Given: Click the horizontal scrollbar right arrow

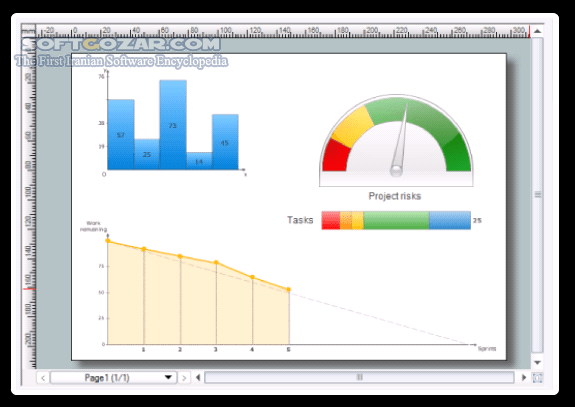Looking at the screenshot, I should [524, 377].
